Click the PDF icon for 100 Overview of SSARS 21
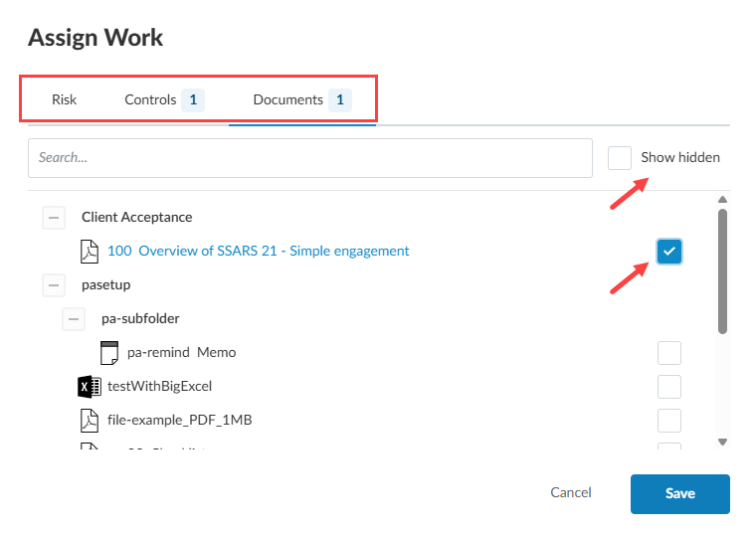The width and height of the screenshot is (756, 537). 90,252
